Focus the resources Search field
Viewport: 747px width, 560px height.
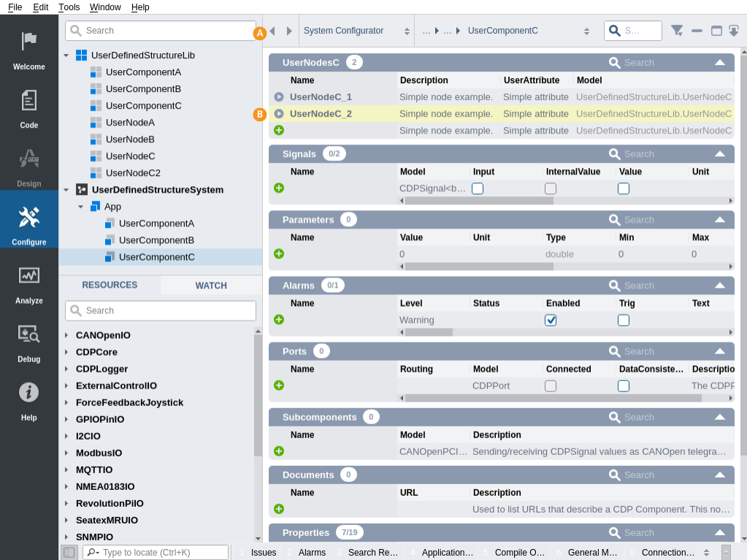click(161, 311)
